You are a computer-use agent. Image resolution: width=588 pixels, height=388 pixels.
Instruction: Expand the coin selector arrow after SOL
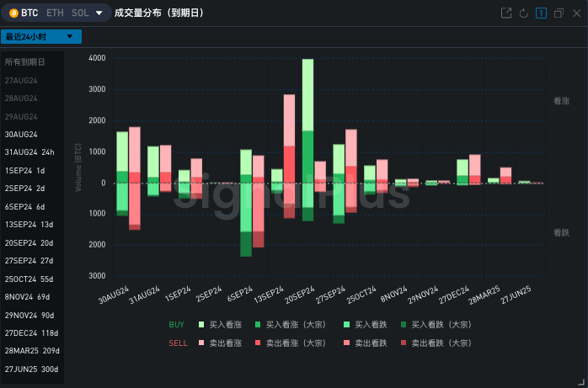coord(99,13)
